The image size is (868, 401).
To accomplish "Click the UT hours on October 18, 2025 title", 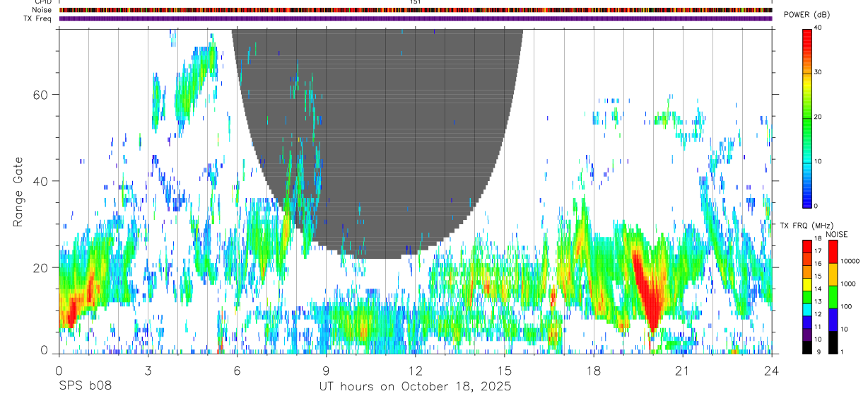I will point(415,387).
